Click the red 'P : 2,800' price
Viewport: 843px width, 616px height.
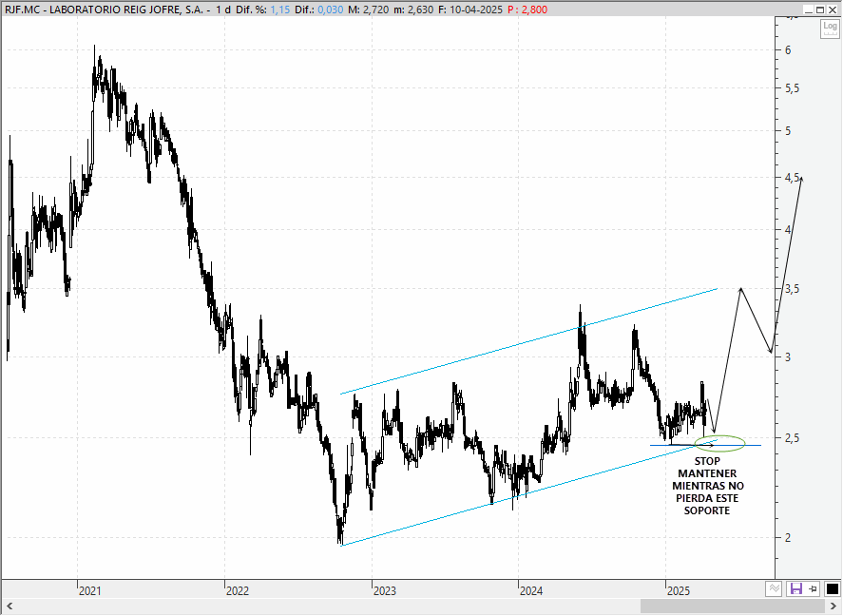pyautogui.click(x=527, y=10)
